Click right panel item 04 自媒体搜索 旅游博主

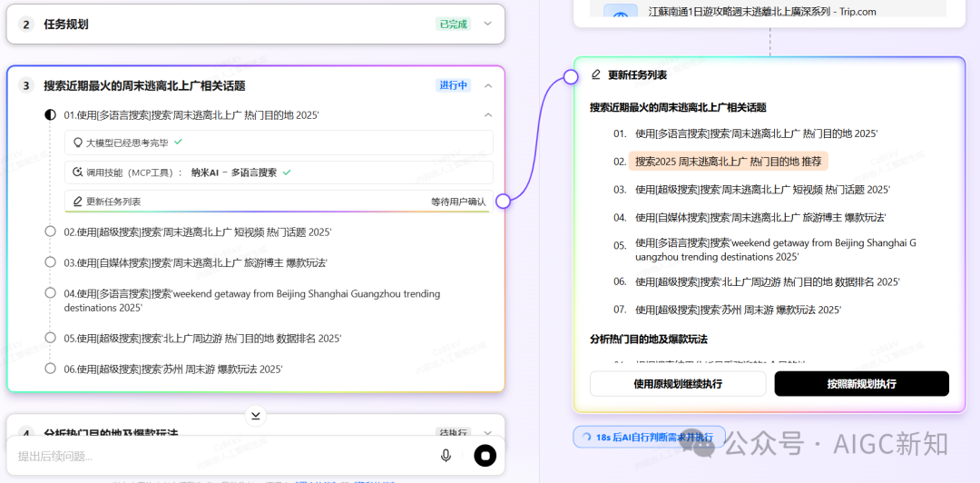point(760,217)
